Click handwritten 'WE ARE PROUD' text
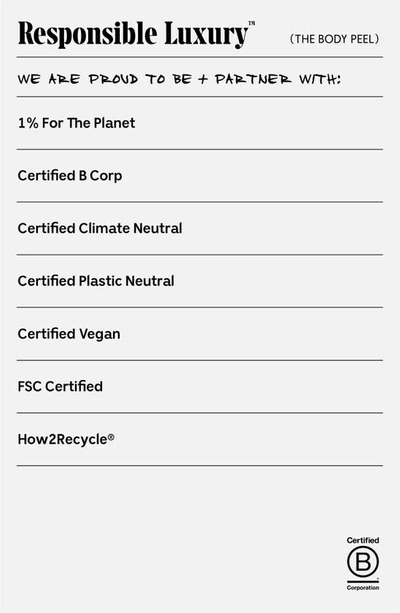Screen dimensions: 400x613 click(x=78, y=79)
